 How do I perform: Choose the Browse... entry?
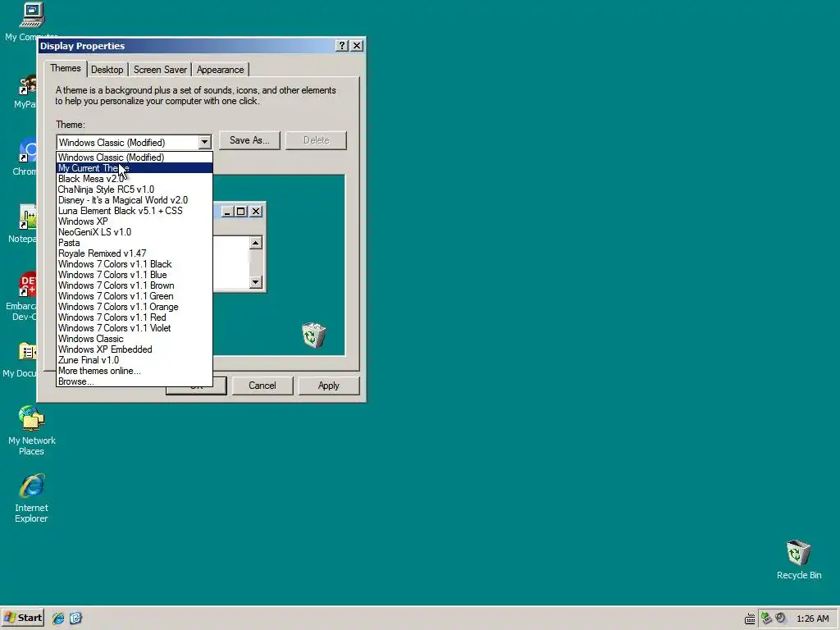click(x=135, y=381)
